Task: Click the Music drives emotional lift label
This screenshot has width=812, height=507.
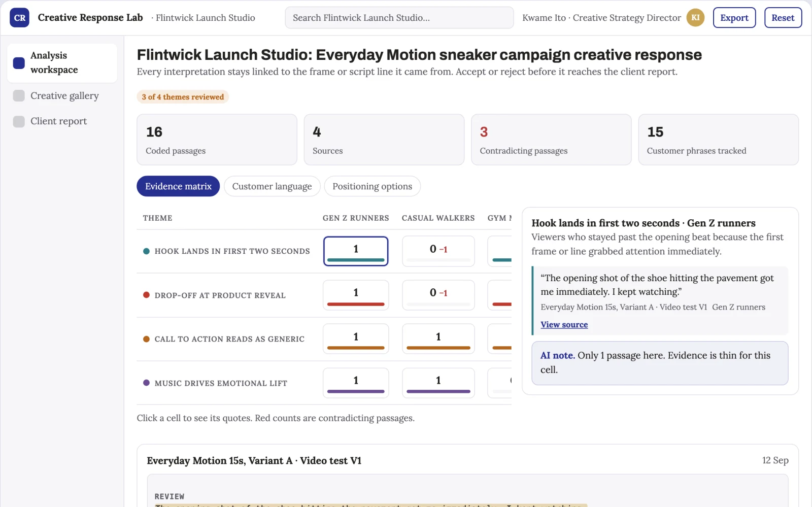Action: point(221,383)
